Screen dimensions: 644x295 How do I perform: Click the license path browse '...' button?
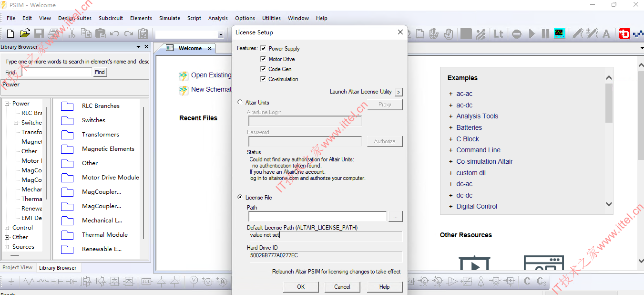(x=396, y=217)
